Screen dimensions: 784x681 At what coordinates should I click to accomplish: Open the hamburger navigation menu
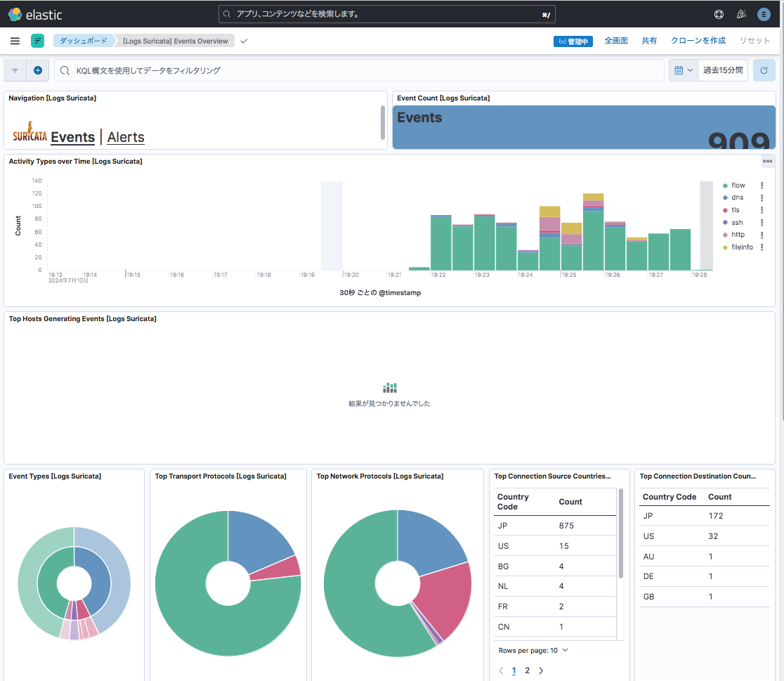coord(15,41)
